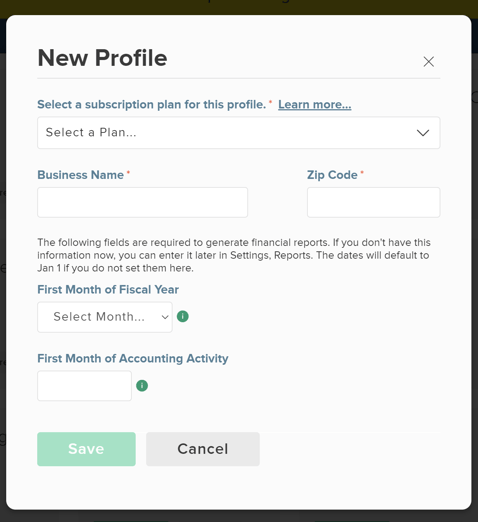
Task: Click the accounting activity info icon
Action: (142, 386)
